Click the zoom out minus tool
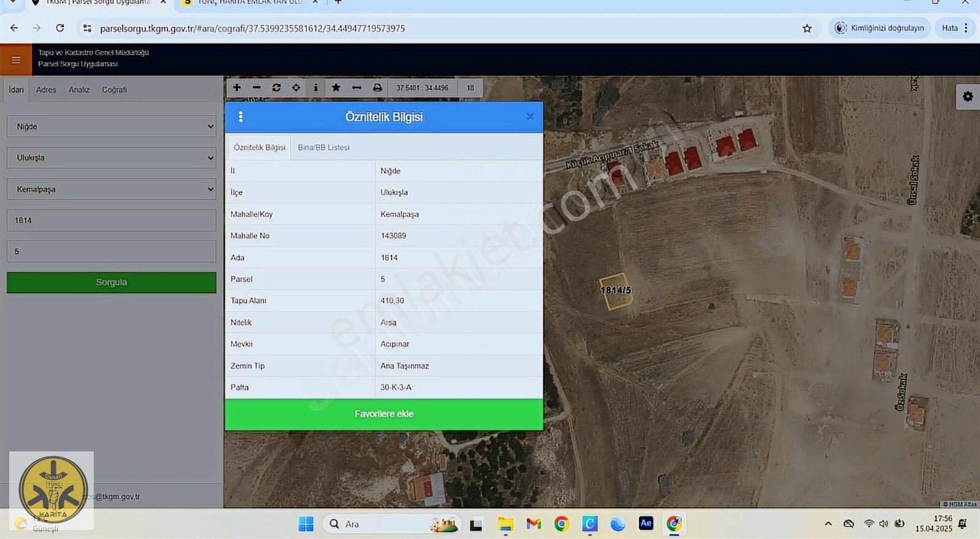Viewport: 980px width, 539px height. click(x=257, y=88)
